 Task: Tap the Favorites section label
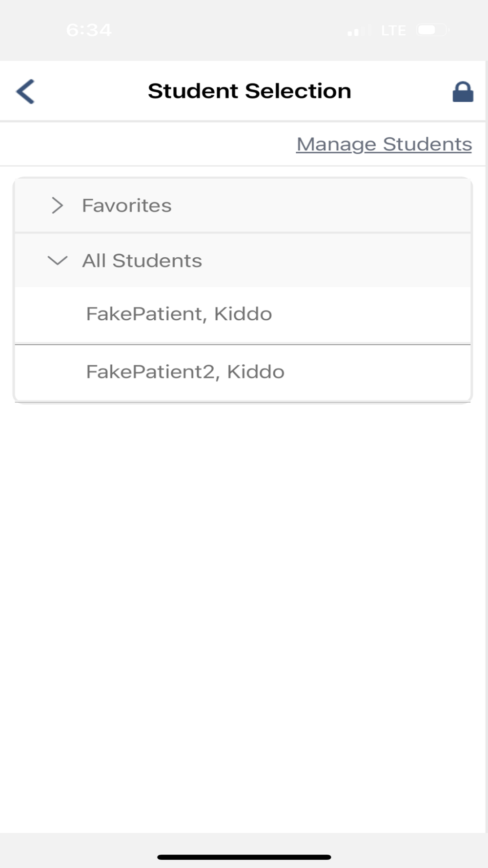coord(127,206)
